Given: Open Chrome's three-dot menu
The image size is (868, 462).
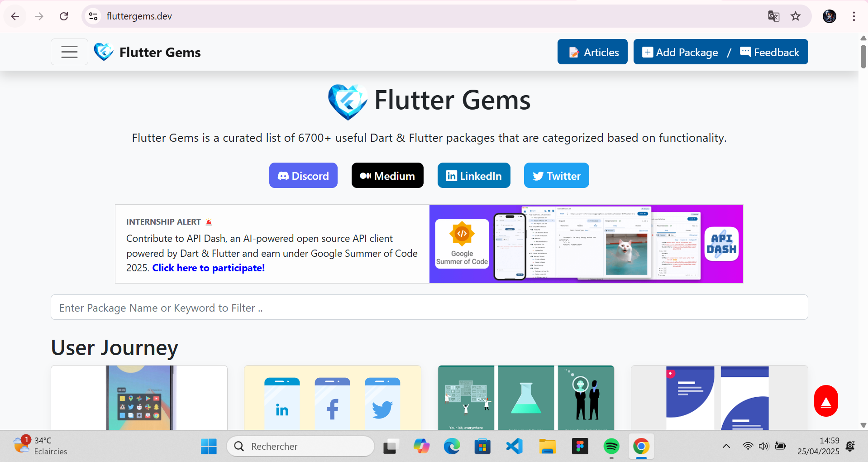Looking at the screenshot, I should [x=854, y=16].
